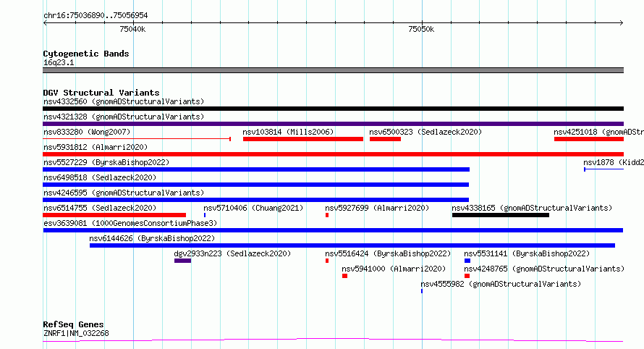644x349 pixels.
Task: Click the purple block of dgv2933n223
Action: (183, 261)
